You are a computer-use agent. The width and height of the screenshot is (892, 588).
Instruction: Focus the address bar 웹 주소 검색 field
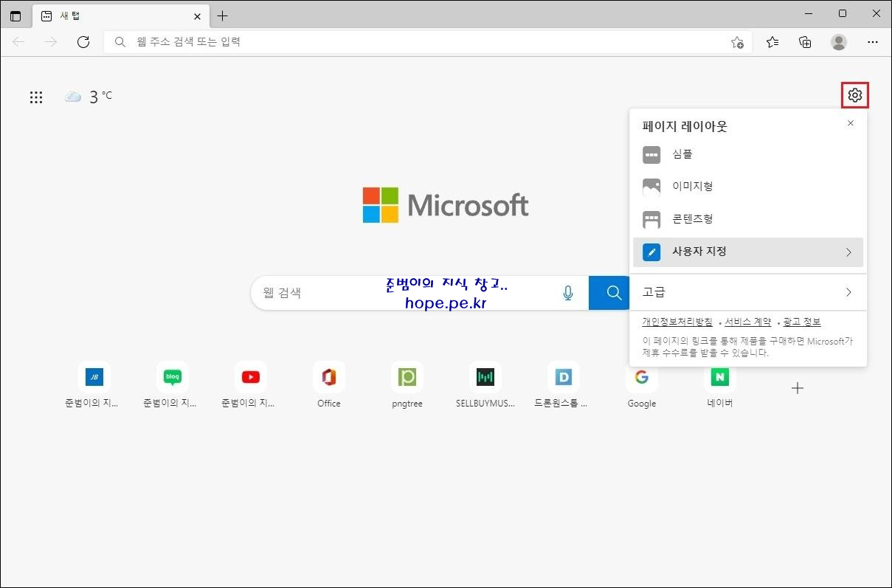click(x=428, y=42)
